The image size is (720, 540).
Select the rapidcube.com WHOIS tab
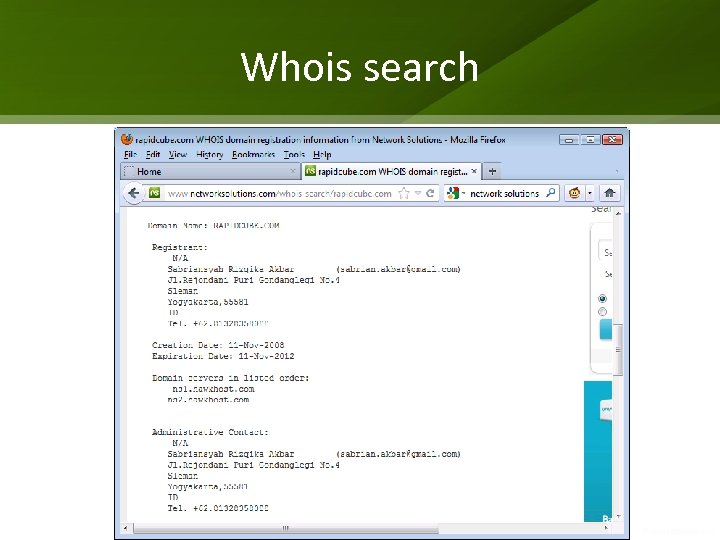(392, 171)
